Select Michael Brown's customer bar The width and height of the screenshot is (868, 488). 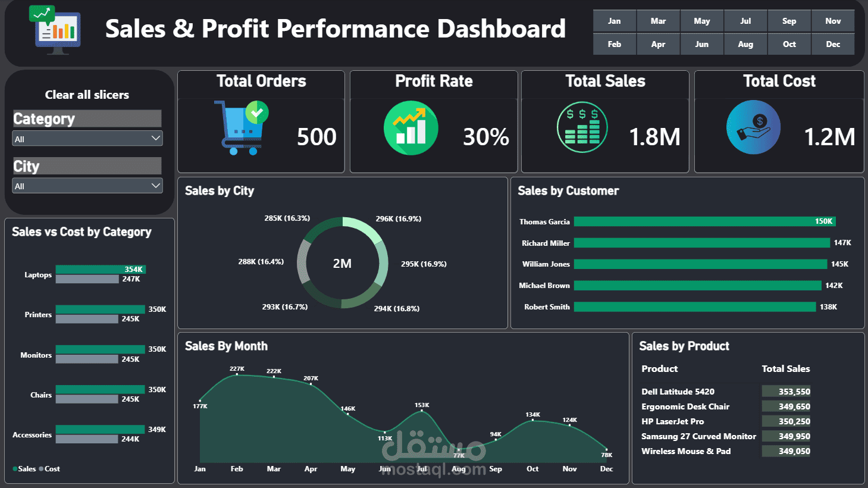tap(698, 286)
